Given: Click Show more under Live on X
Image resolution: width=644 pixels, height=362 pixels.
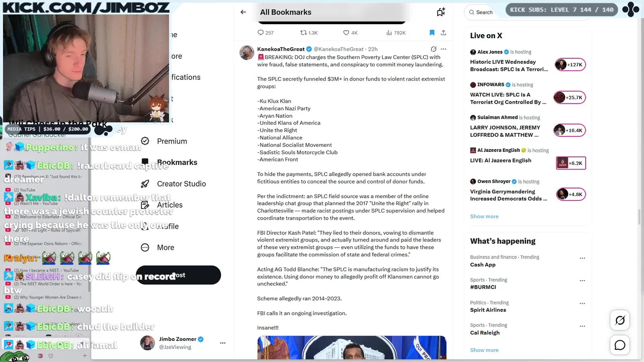Looking at the screenshot, I should pyautogui.click(x=484, y=216).
